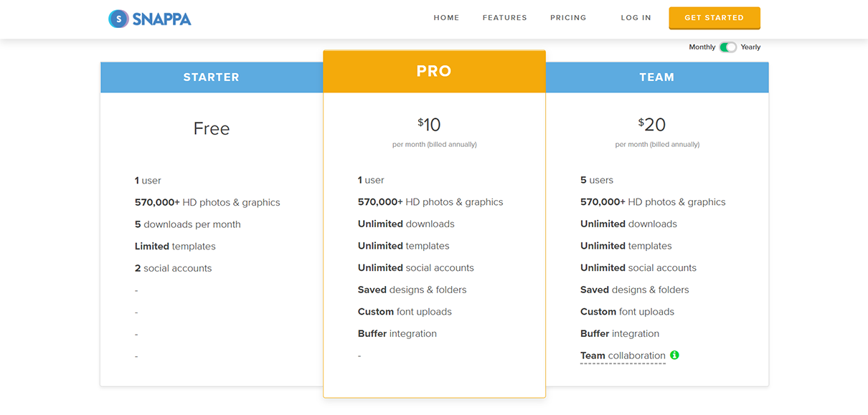
Task: Click the dashed Team collaboration text
Action: coord(623,355)
